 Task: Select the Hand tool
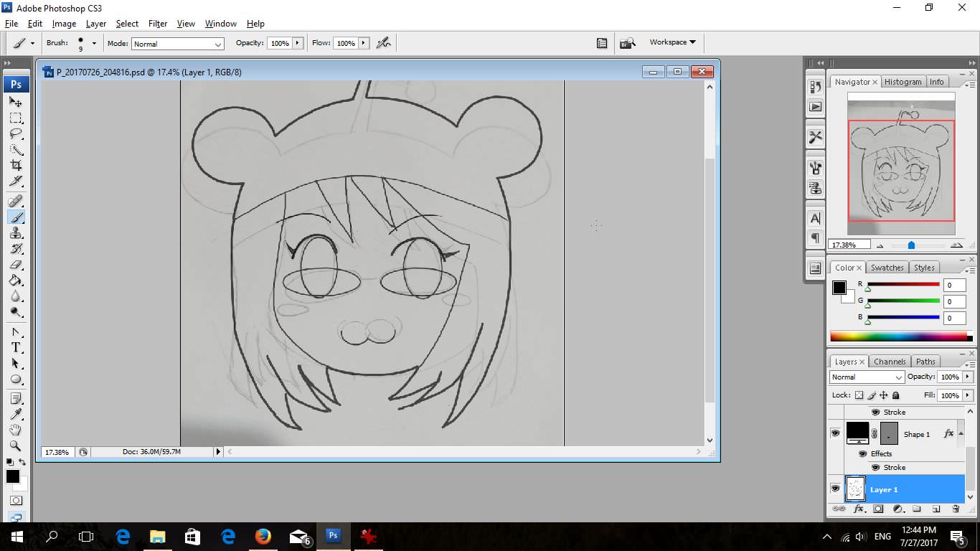click(x=16, y=430)
